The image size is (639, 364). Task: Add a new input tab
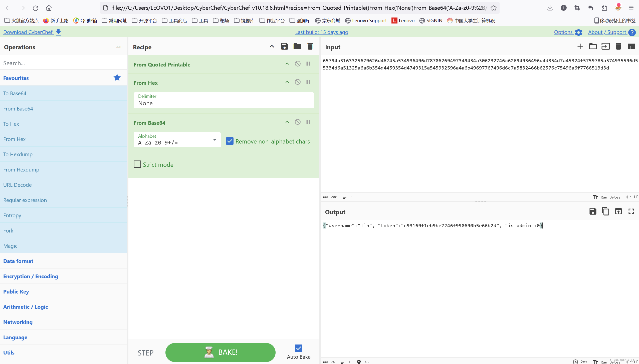580,46
